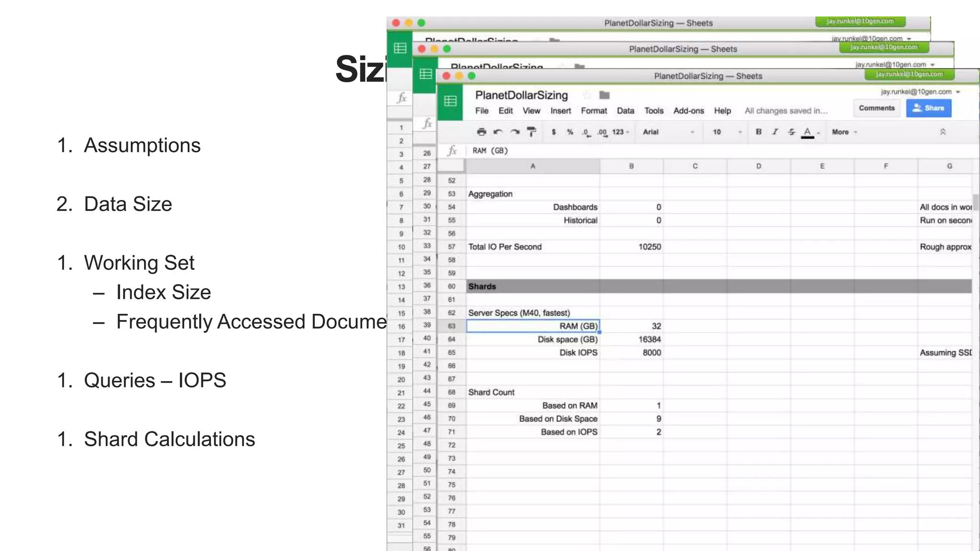Toggle italic formatting

(775, 132)
